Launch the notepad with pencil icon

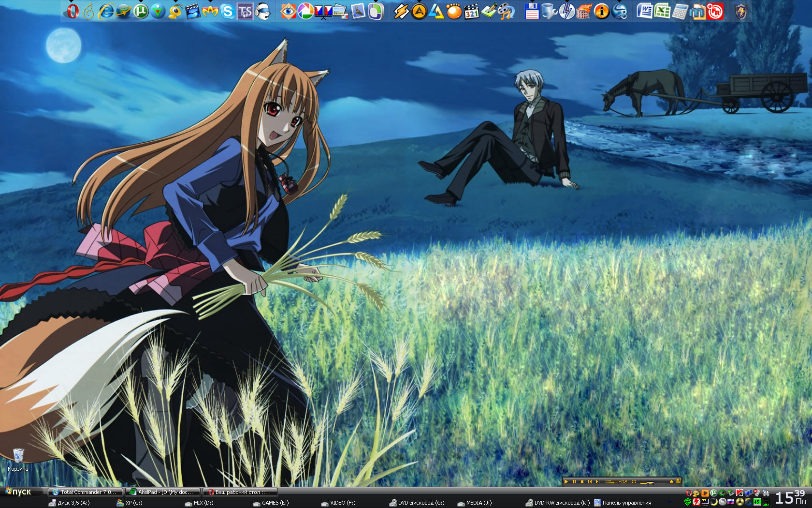click(x=489, y=11)
